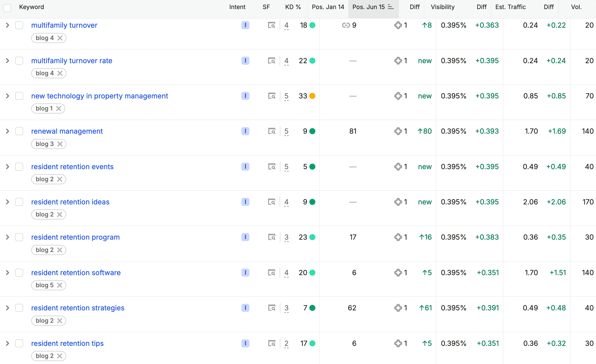Tick checkbox for resident retention ideas
Screen dimensions: 596x364
(x=19, y=202)
